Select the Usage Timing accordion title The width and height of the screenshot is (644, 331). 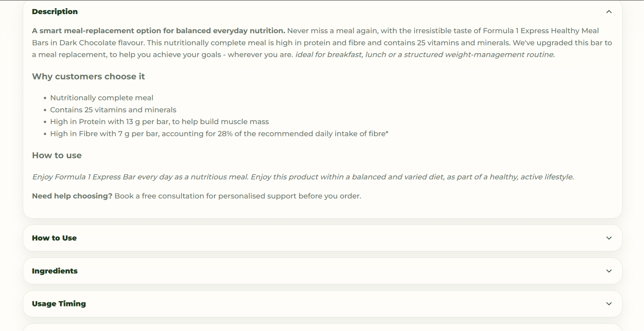[59, 304]
